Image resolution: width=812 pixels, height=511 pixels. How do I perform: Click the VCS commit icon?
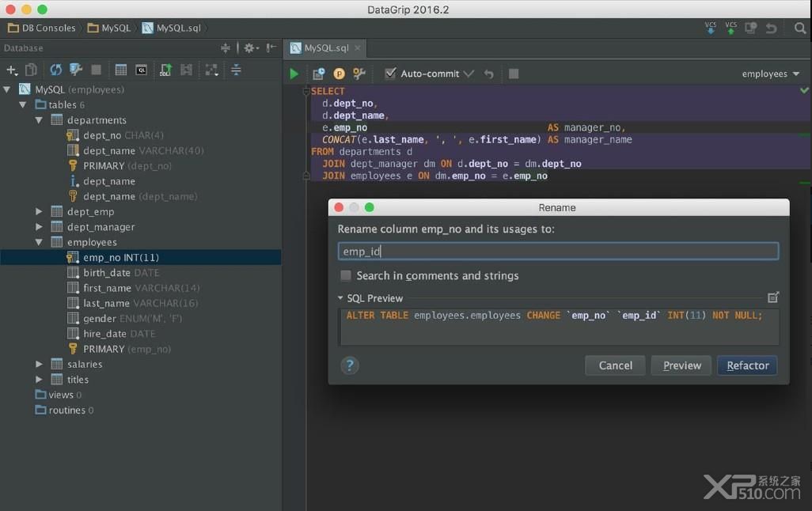coord(730,28)
